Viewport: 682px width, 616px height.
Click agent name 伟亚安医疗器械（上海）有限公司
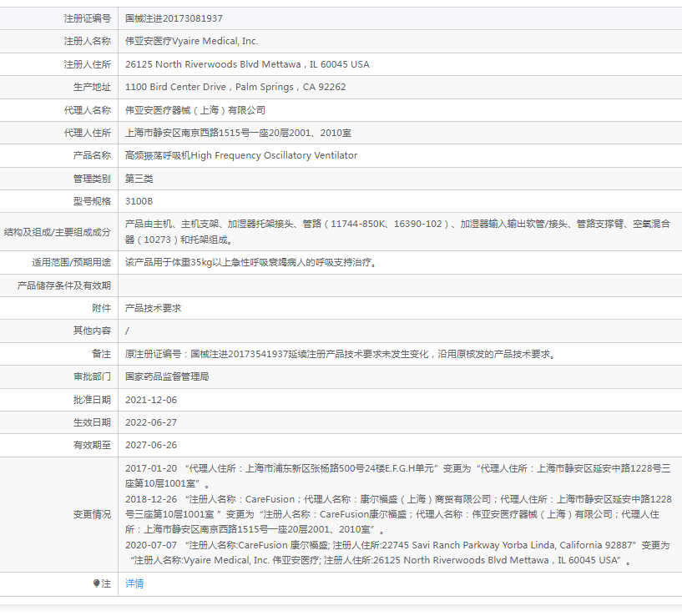pyautogui.click(x=195, y=110)
